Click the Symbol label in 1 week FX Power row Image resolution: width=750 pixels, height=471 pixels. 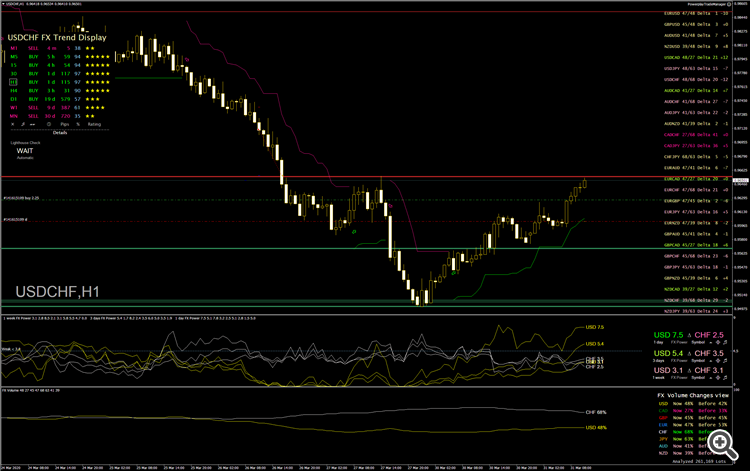[x=698, y=378]
